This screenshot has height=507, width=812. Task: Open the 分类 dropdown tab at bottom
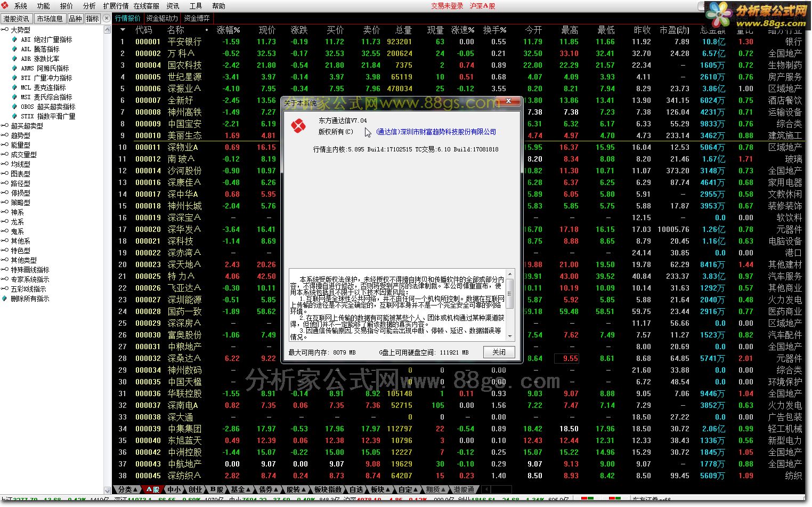click(x=127, y=489)
